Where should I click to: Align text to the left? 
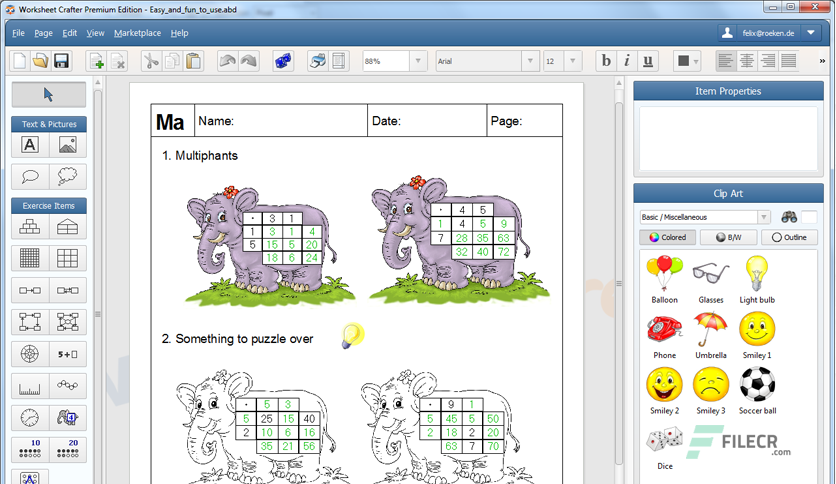726,61
